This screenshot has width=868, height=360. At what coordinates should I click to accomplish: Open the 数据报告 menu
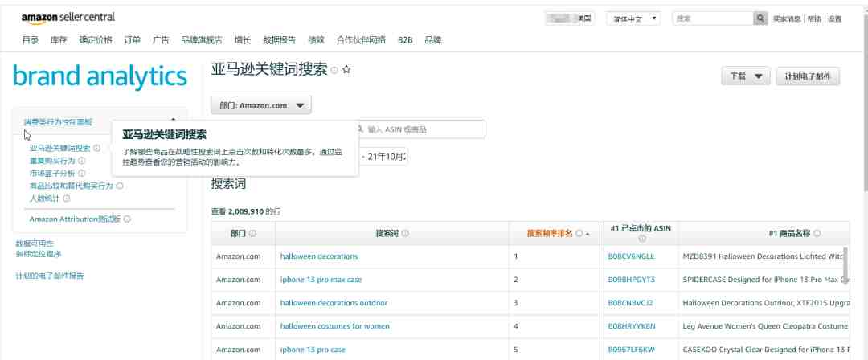tap(279, 40)
